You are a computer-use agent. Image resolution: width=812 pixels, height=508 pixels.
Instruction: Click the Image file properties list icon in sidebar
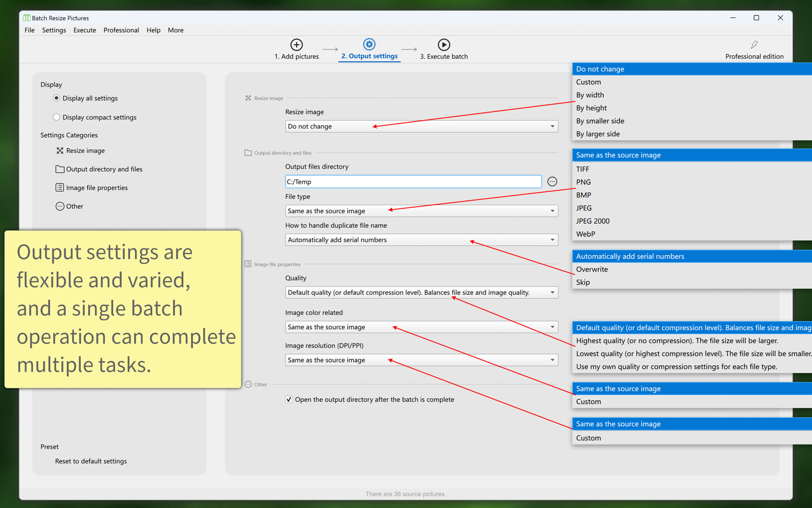click(60, 187)
